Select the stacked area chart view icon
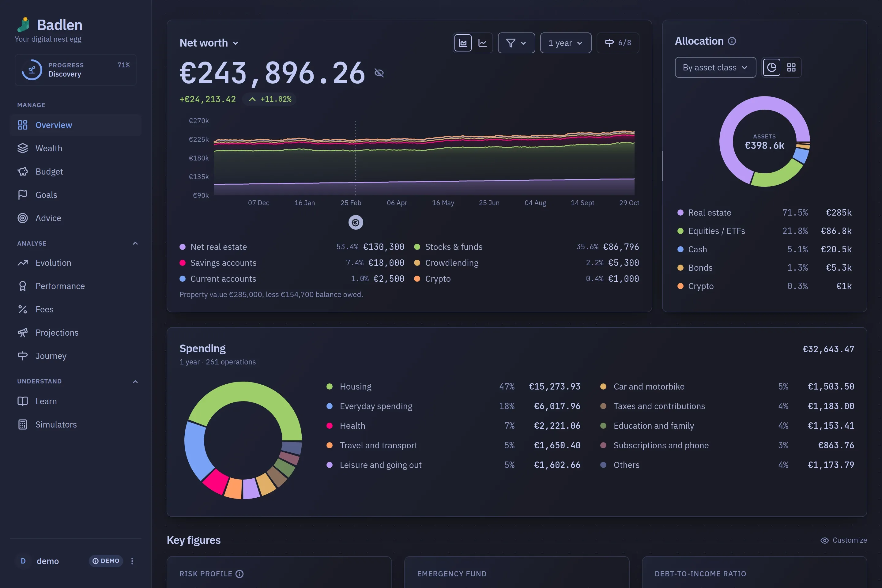The height and width of the screenshot is (588, 882). coord(463,43)
